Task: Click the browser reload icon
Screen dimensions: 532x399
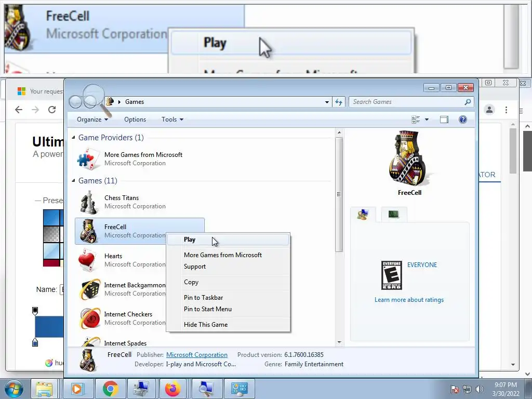Action: click(x=52, y=110)
